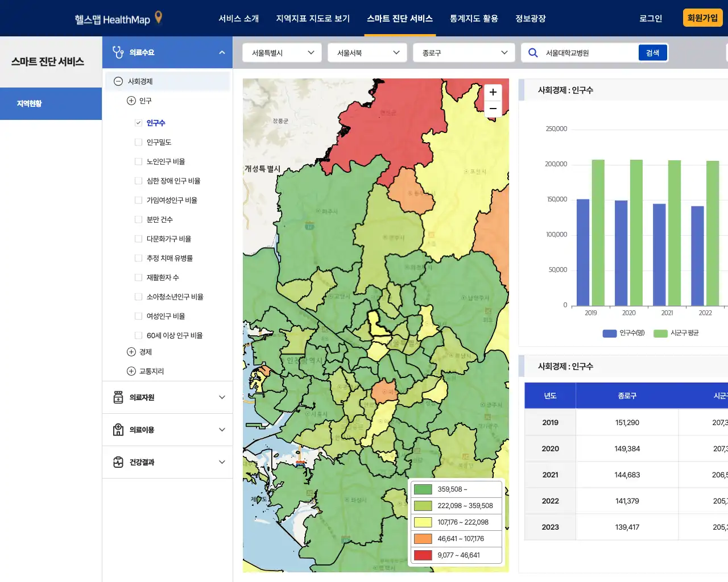Check the 노인인구 비율 checkbox

click(x=138, y=161)
